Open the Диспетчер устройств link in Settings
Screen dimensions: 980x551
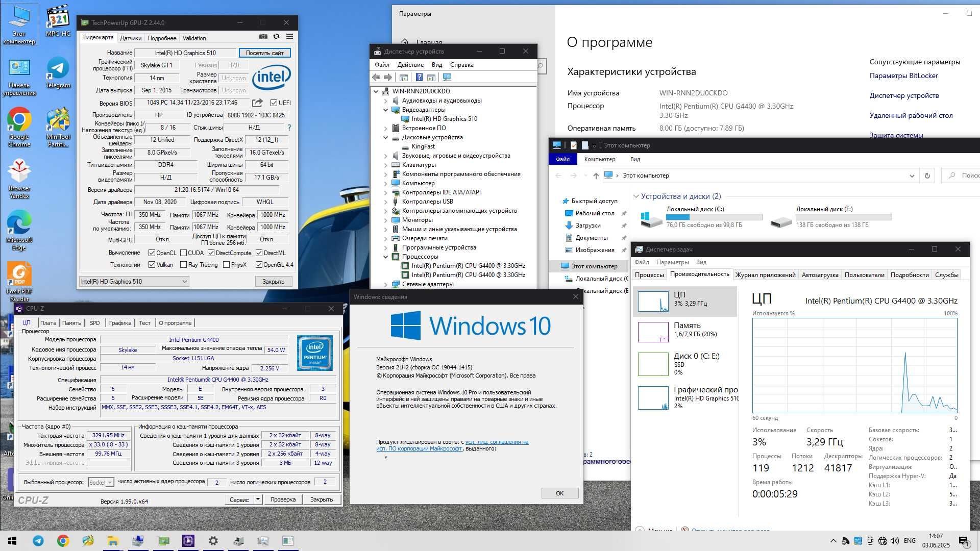(x=904, y=95)
